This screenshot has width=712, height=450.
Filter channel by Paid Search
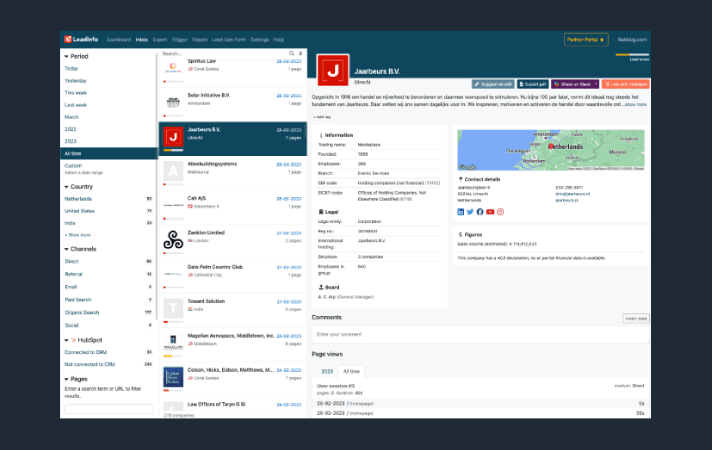tap(78, 300)
